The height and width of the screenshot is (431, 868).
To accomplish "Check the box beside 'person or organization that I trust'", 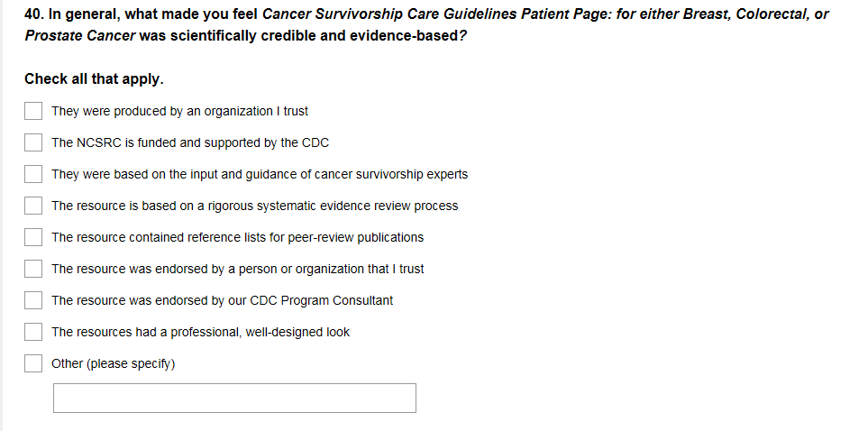I will point(33,269).
